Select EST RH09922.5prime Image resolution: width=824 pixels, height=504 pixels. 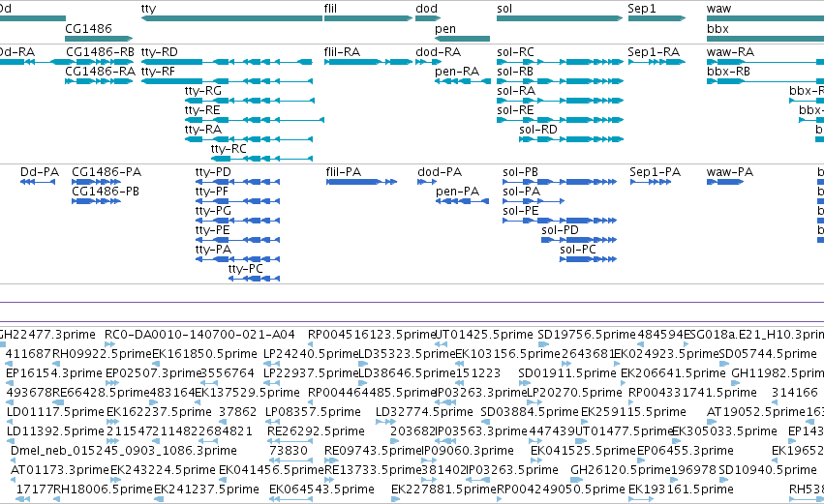point(102,354)
